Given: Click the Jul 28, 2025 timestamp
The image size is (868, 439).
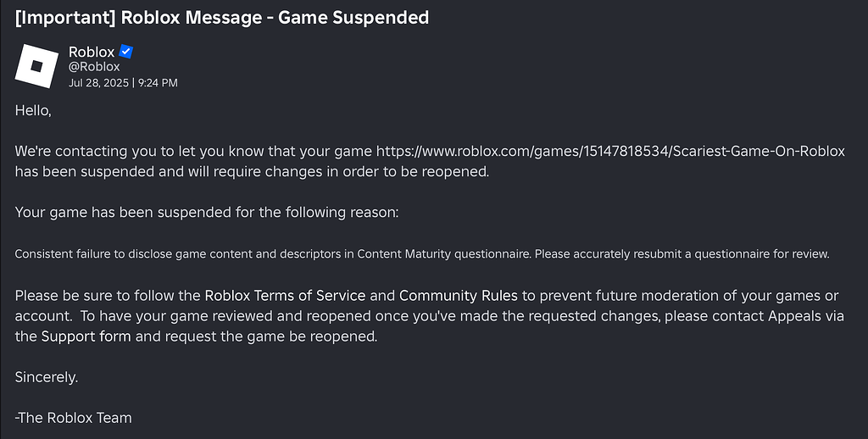Looking at the screenshot, I should [98, 83].
